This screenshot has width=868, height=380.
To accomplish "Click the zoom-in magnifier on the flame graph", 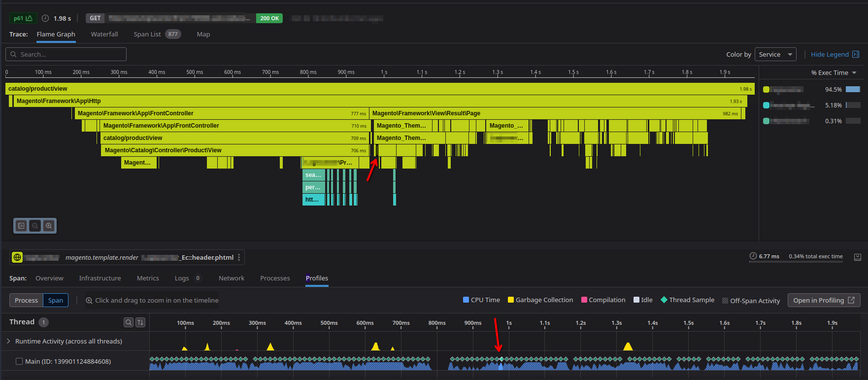I will click(x=49, y=226).
